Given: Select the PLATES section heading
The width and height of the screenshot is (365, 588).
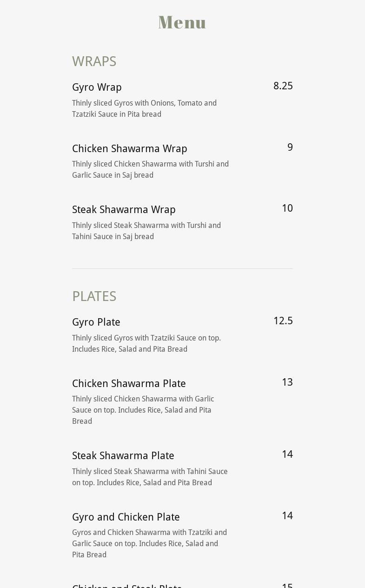Looking at the screenshot, I should [94, 296].
